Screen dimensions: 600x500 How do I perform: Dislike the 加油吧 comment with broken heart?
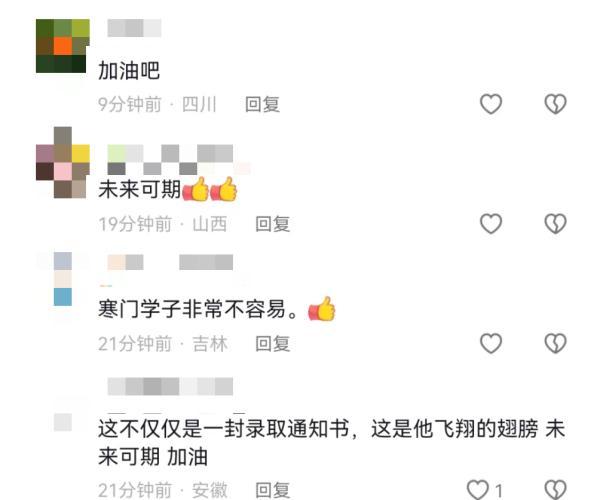coord(555,104)
